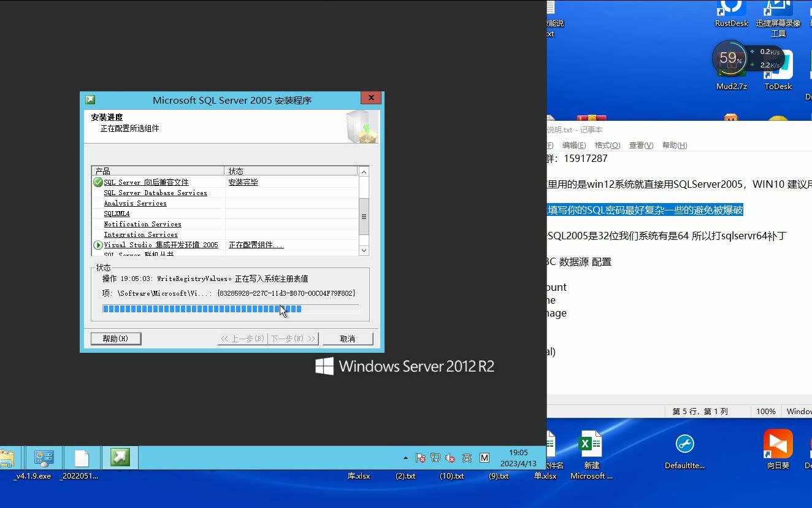Open the _2022051... desktop file
This screenshot has width=812, height=508.
coord(79,476)
